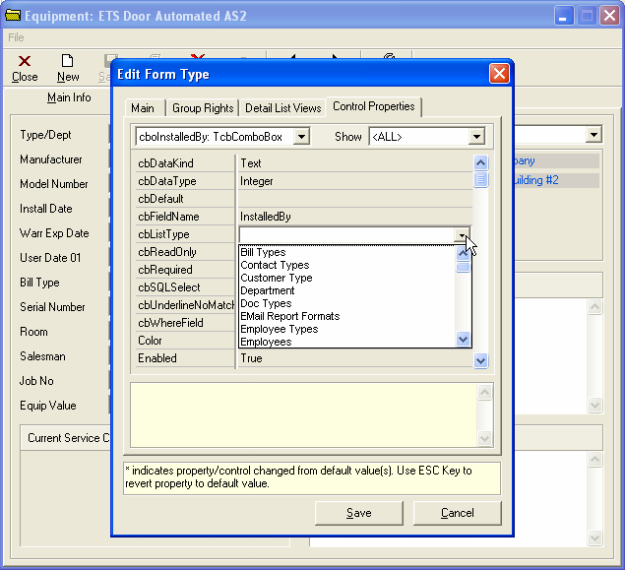
Task: Select the cbReadOnly property row
Action: click(x=185, y=252)
